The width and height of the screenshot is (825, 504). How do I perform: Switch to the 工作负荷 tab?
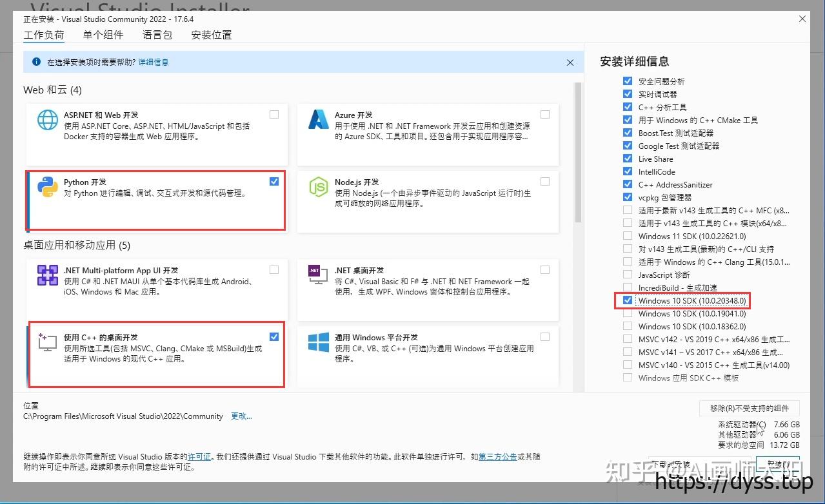[44, 35]
